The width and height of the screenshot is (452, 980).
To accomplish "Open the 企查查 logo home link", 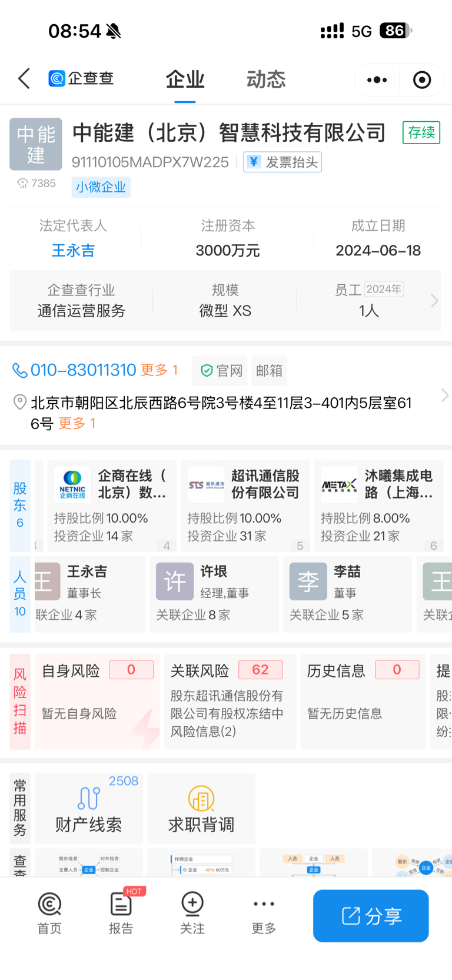I will (81, 78).
